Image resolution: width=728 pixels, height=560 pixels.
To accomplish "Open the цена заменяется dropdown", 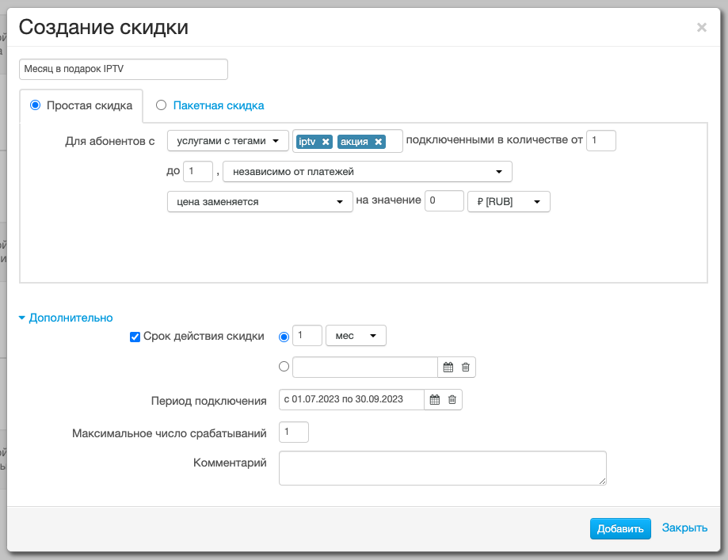I will (x=260, y=201).
